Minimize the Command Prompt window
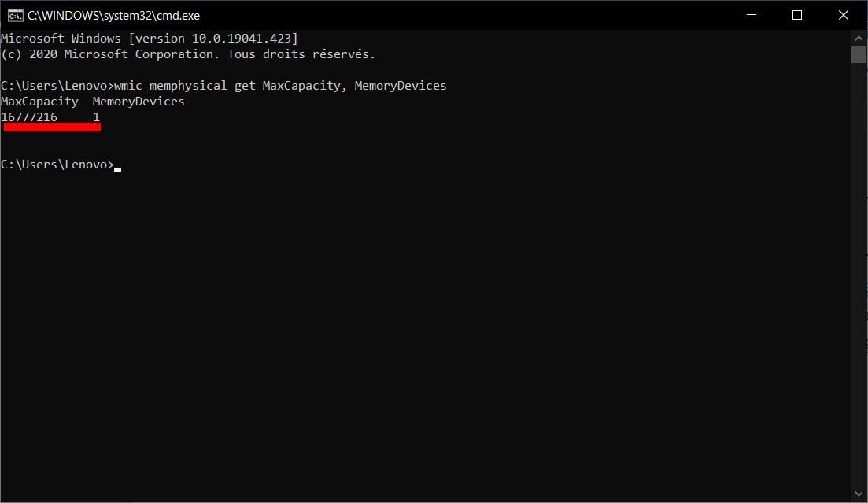Viewport: 868px width, 503px height. pyautogui.click(x=752, y=15)
